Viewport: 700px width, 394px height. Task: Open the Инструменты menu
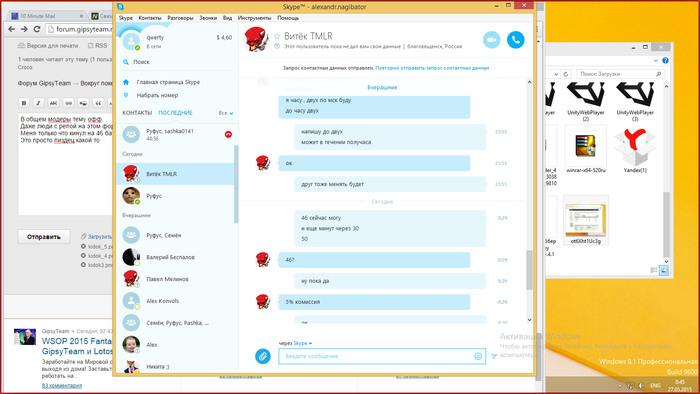point(254,18)
